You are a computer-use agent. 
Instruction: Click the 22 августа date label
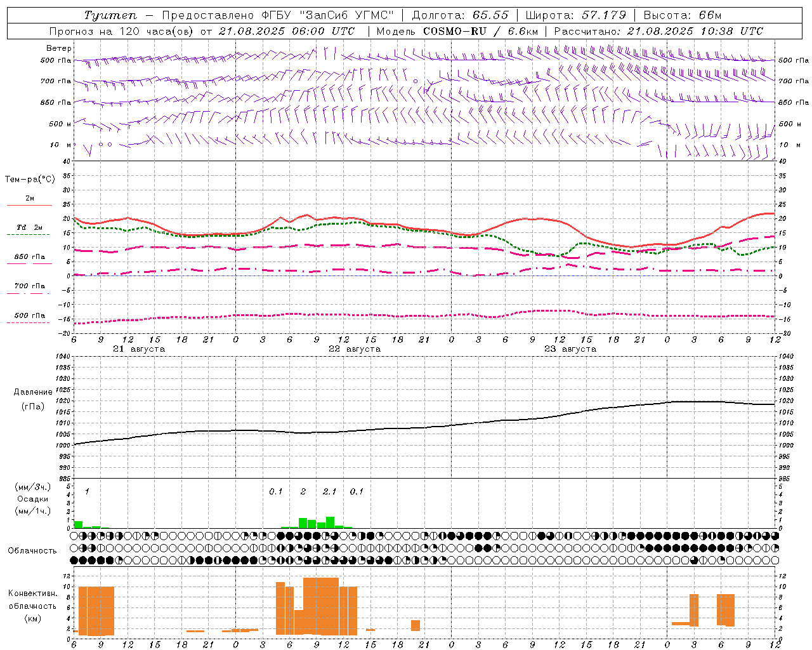(x=355, y=349)
